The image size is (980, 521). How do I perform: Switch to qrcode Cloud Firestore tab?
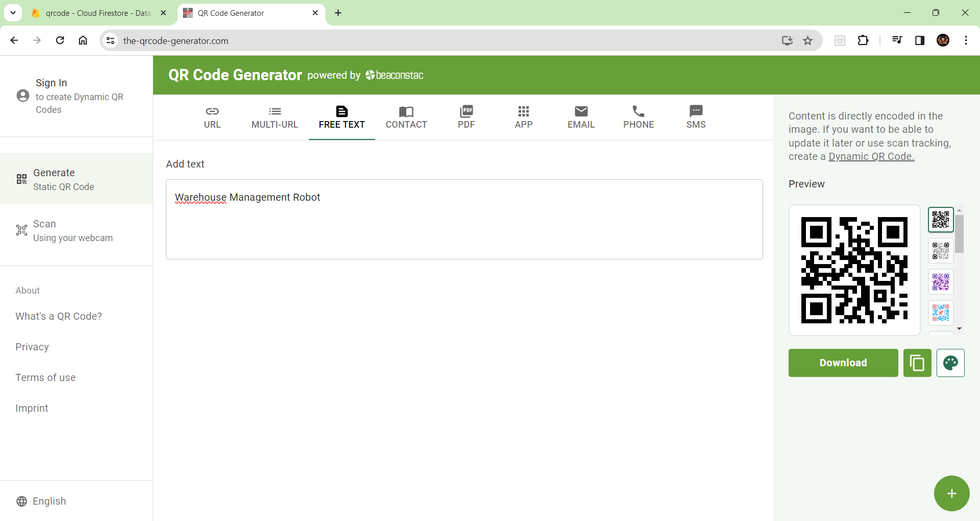[x=98, y=13]
